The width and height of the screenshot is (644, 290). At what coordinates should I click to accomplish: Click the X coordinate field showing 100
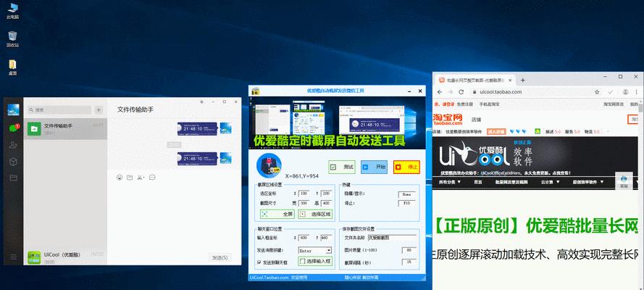(x=304, y=194)
